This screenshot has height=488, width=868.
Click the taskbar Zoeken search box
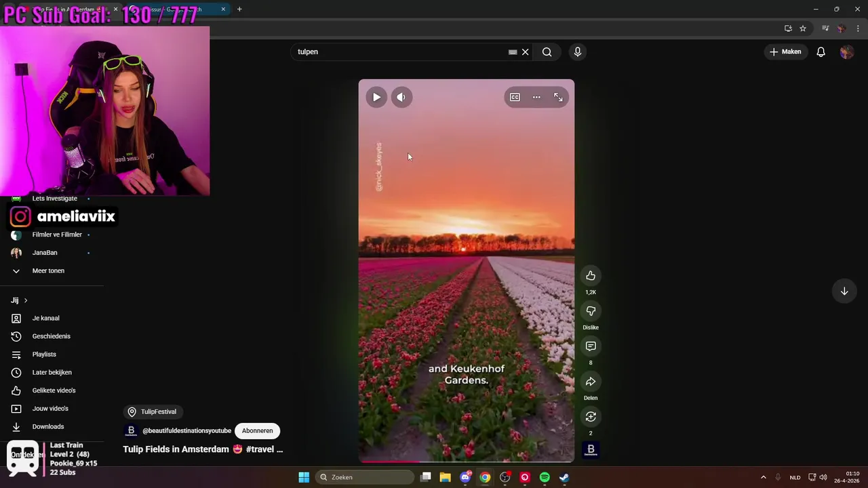[x=365, y=477]
